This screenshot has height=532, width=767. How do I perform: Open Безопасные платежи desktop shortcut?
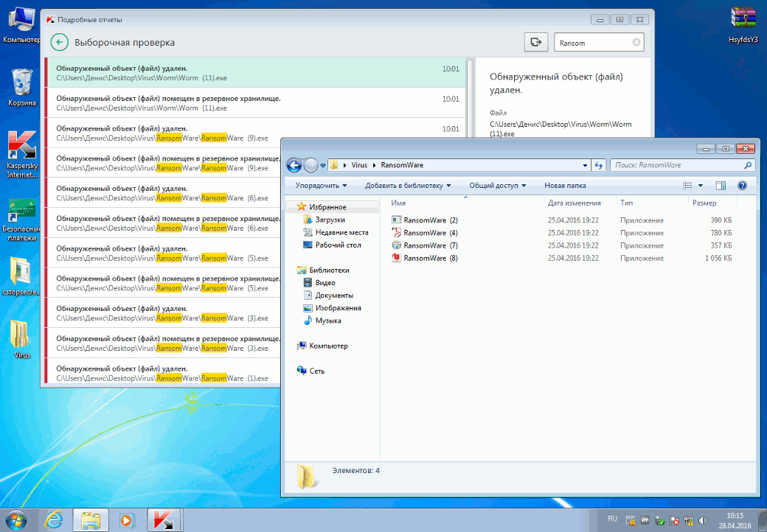pos(22,219)
